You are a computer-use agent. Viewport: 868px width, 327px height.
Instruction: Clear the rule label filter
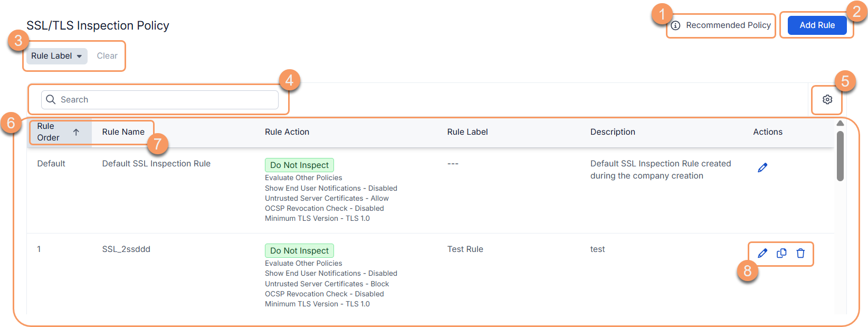click(107, 56)
